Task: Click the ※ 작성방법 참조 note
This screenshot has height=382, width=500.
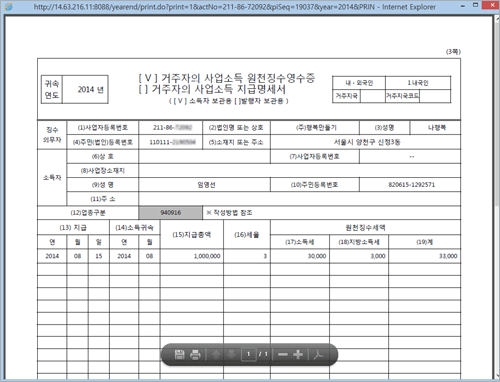Action: click(229, 213)
